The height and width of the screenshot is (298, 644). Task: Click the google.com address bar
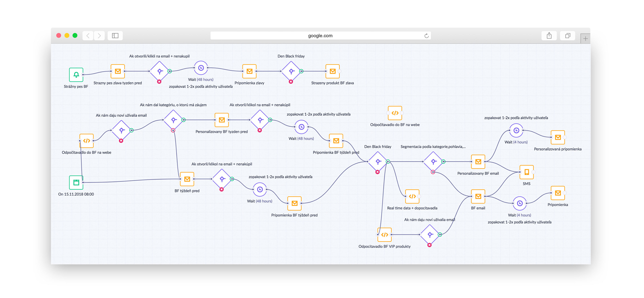[320, 36]
